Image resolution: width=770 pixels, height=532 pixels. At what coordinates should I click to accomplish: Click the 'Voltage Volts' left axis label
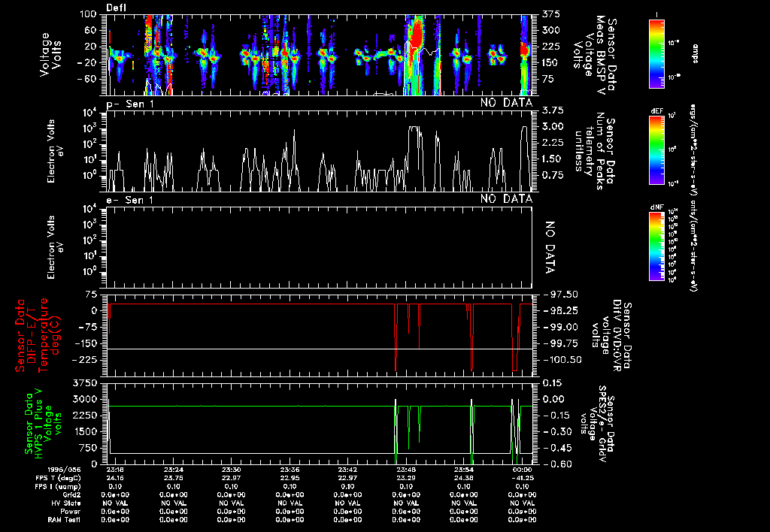[50, 54]
